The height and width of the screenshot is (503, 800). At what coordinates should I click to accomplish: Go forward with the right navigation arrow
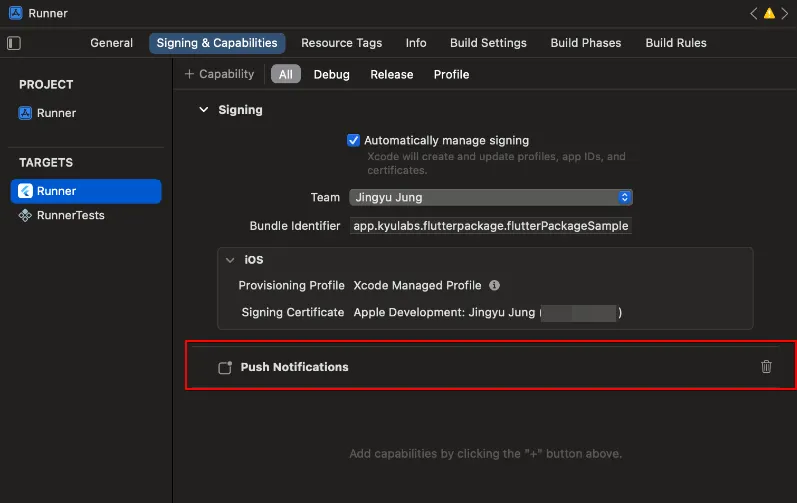(x=785, y=14)
